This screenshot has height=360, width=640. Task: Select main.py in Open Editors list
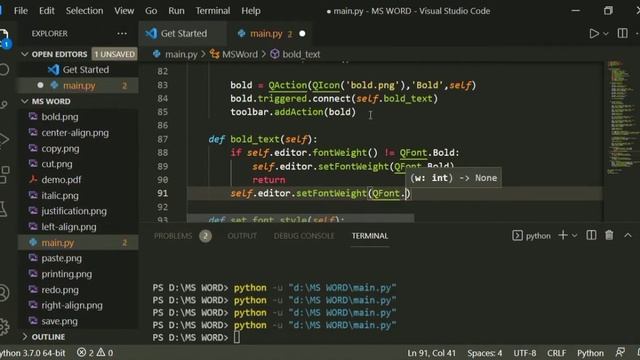(79, 85)
